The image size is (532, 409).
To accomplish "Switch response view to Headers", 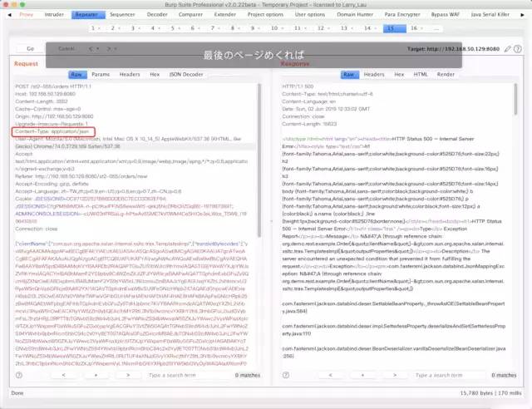I will [x=374, y=74].
